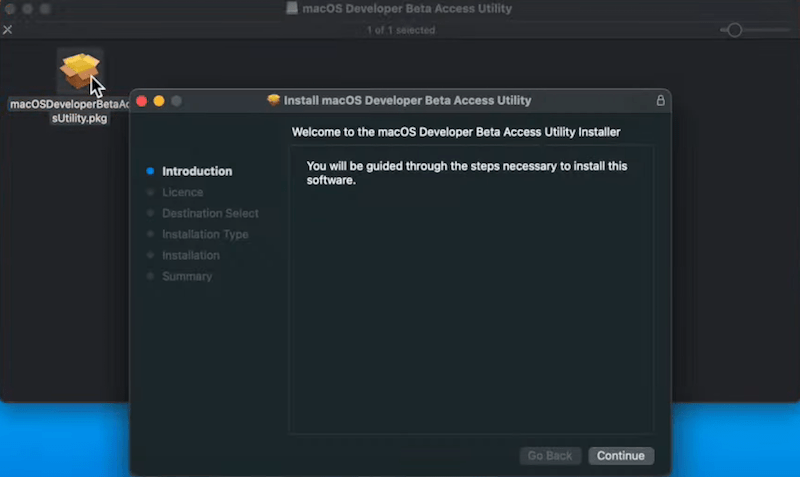Click the package icon in installer title
Screen dimensions: 800x477
coord(273,100)
